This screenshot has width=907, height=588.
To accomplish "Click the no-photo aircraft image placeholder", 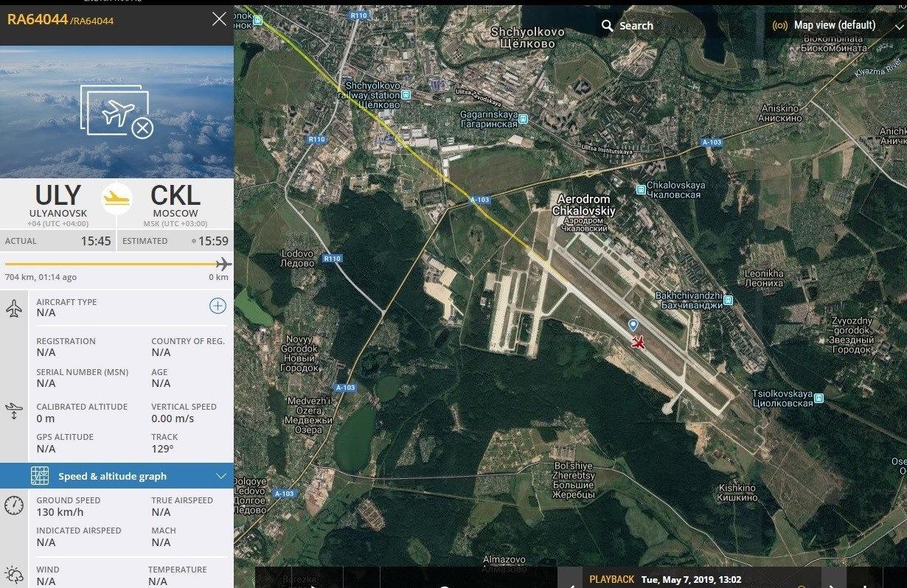I will pyautogui.click(x=117, y=112).
